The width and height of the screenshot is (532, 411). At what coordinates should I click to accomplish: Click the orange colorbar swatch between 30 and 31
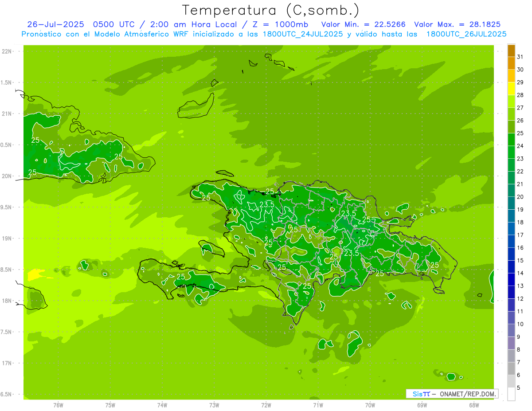click(511, 63)
